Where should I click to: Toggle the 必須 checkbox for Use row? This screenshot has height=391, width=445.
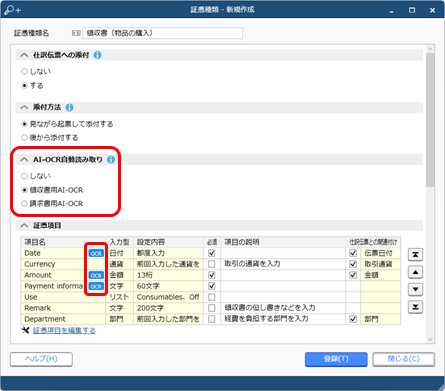click(211, 297)
